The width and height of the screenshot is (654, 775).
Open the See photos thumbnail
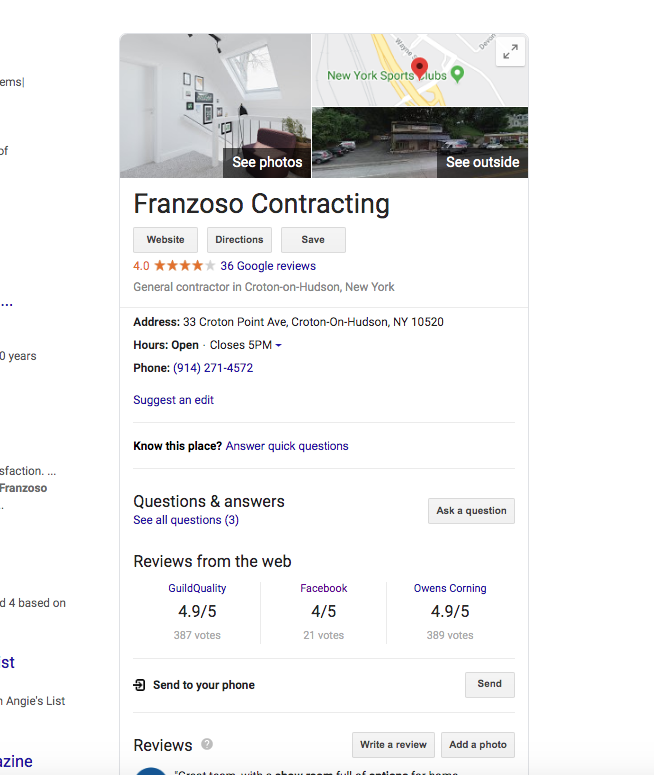coord(215,105)
